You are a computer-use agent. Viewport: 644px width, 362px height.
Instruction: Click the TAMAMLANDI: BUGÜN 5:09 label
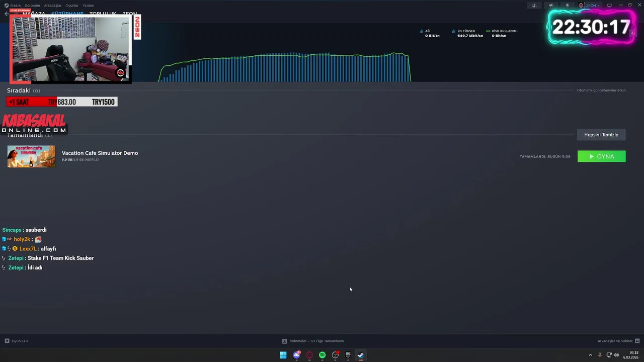tap(545, 156)
